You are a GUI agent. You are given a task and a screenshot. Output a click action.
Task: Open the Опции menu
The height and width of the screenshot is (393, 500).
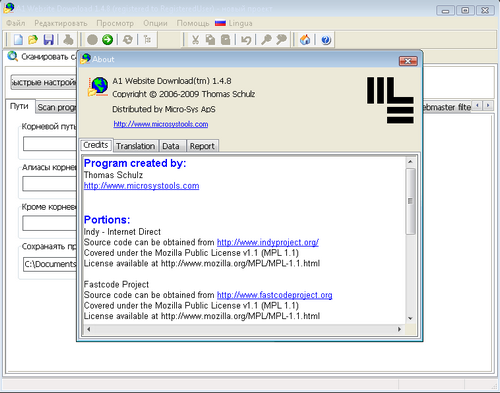pyautogui.click(x=155, y=23)
